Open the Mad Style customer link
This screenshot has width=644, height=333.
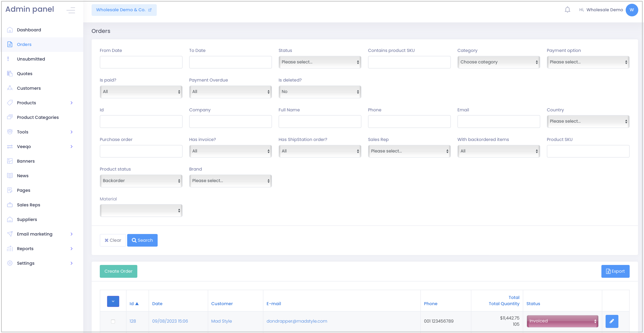pyautogui.click(x=221, y=321)
